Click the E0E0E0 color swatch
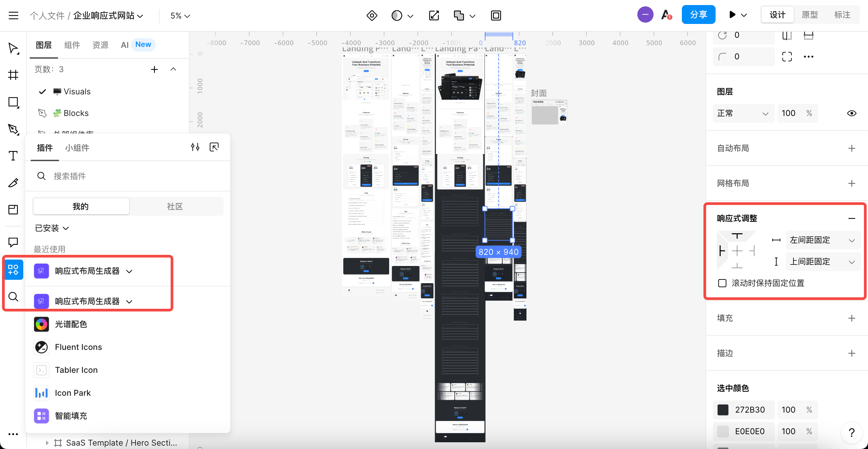The height and width of the screenshot is (449, 868). pyautogui.click(x=723, y=431)
